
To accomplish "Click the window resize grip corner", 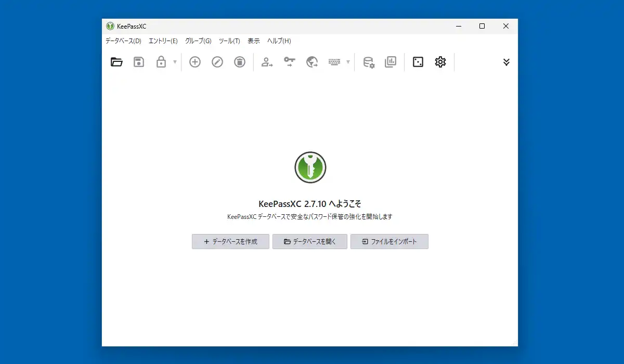I will pyautogui.click(x=514, y=343).
